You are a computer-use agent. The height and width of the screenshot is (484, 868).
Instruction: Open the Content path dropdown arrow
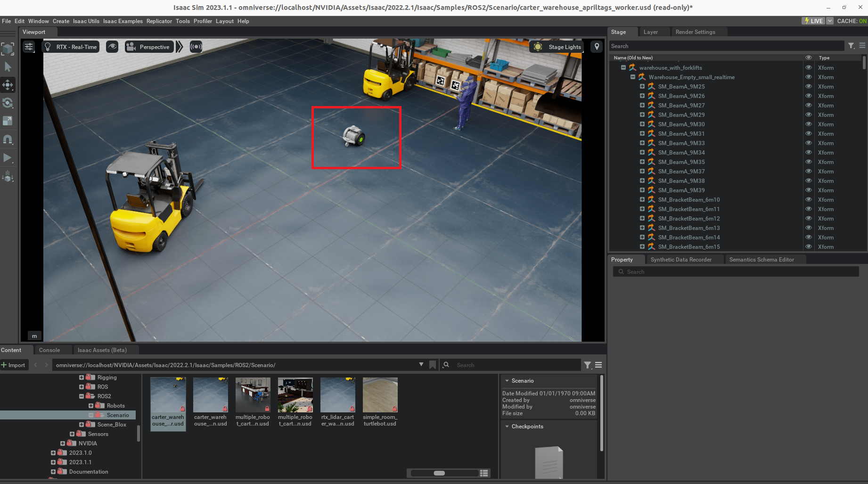click(x=421, y=365)
